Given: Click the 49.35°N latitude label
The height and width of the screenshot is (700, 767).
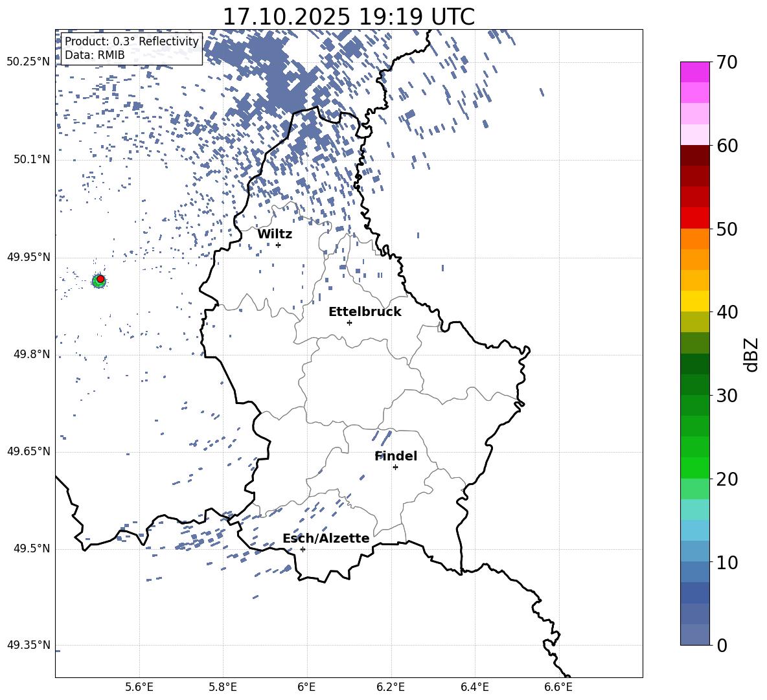Looking at the screenshot, I should tap(29, 645).
